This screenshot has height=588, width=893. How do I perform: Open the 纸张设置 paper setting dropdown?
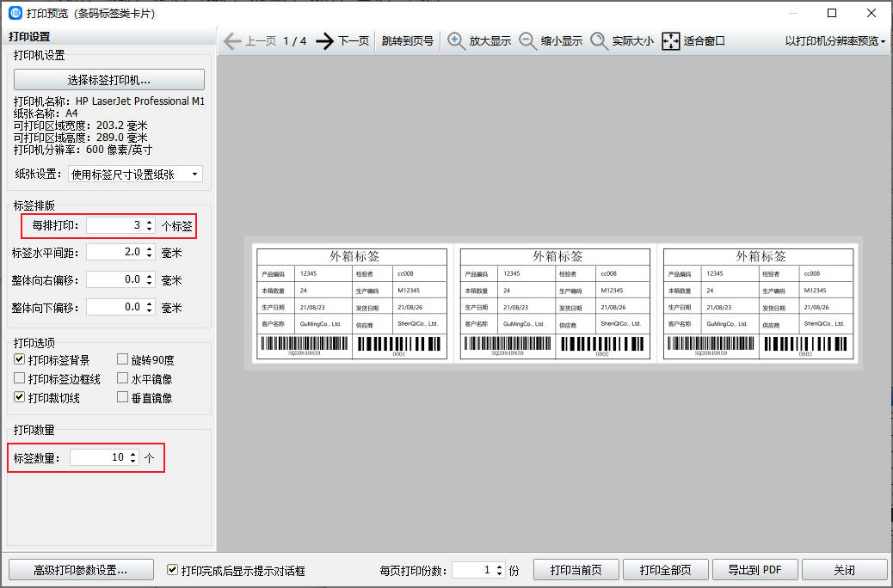pyautogui.click(x=196, y=174)
